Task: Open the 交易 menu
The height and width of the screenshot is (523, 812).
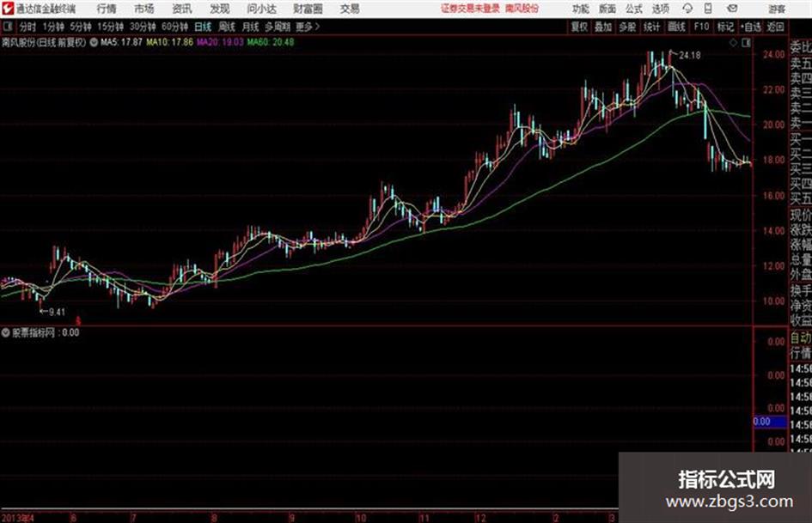Action: pyautogui.click(x=350, y=9)
